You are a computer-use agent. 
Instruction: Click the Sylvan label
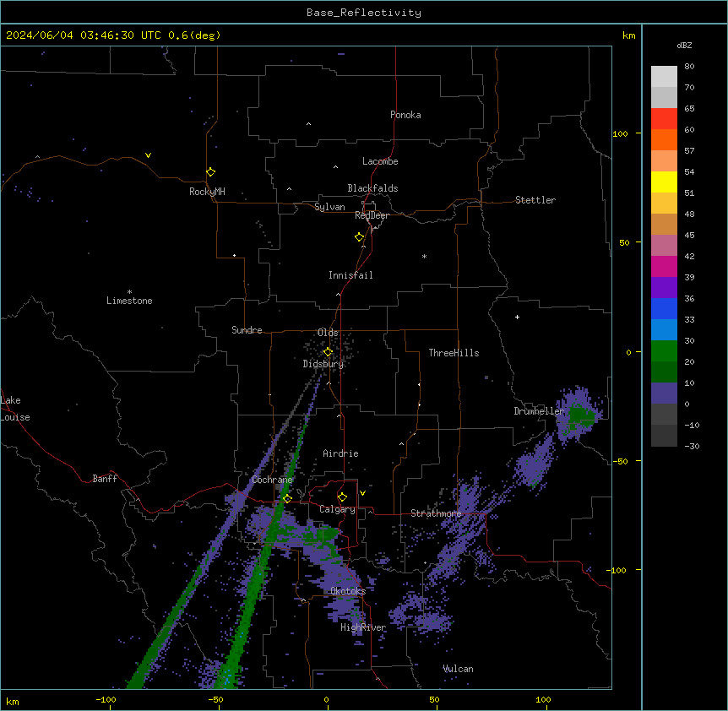click(x=329, y=207)
